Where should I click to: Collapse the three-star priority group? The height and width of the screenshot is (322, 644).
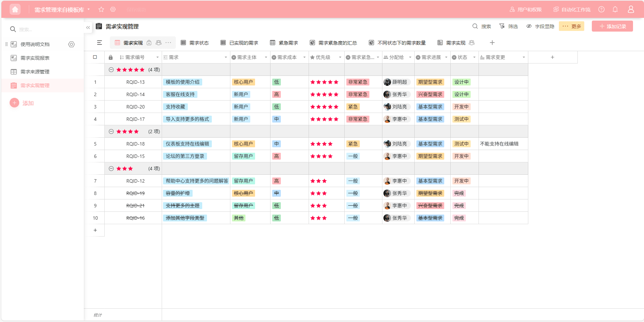(x=111, y=169)
